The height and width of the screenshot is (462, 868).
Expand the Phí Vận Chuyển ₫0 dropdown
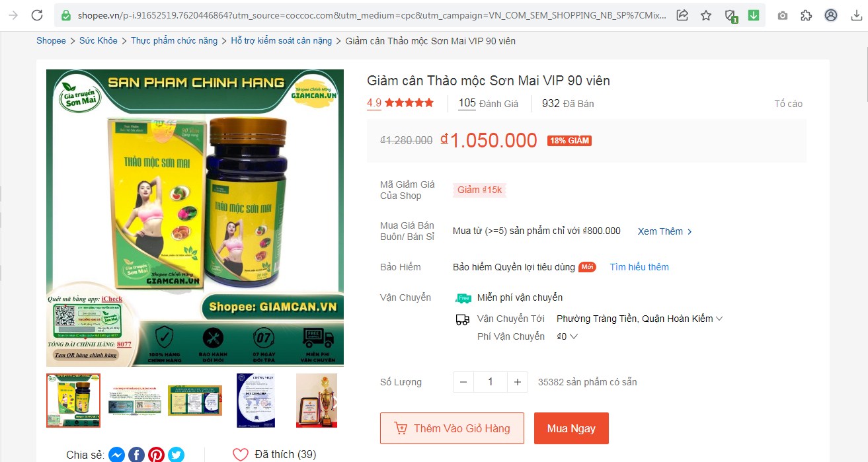tap(567, 336)
